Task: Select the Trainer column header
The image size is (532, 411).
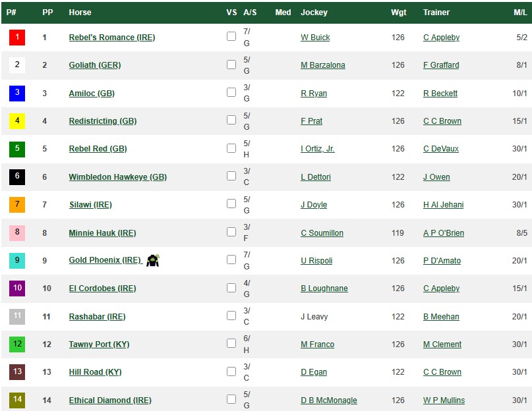Action: point(436,13)
